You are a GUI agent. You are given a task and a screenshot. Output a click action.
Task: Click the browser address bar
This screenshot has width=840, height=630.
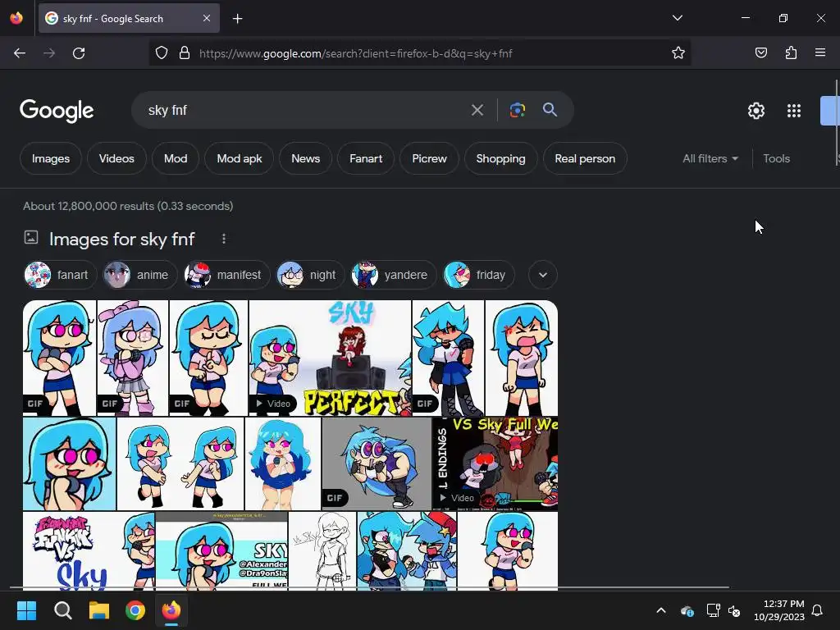click(x=419, y=53)
